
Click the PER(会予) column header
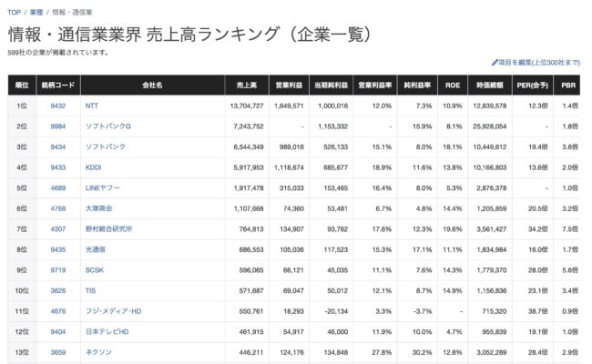tap(532, 86)
